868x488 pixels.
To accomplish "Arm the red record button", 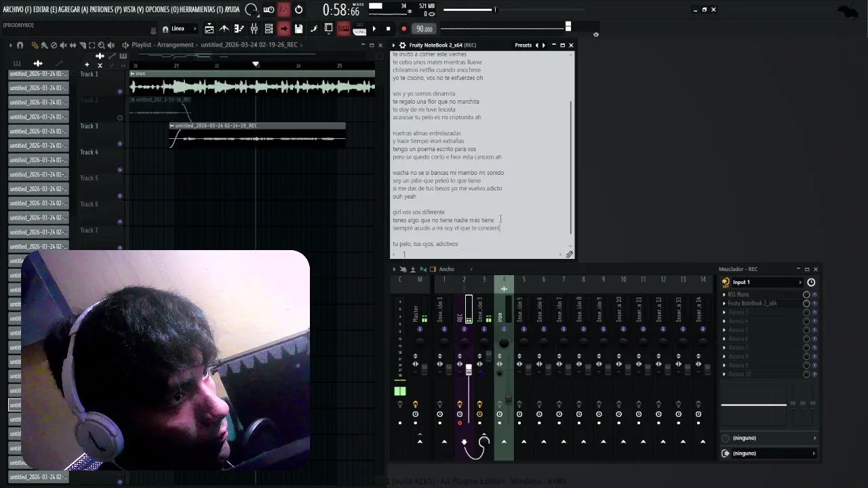I will click(x=403, y=28).
